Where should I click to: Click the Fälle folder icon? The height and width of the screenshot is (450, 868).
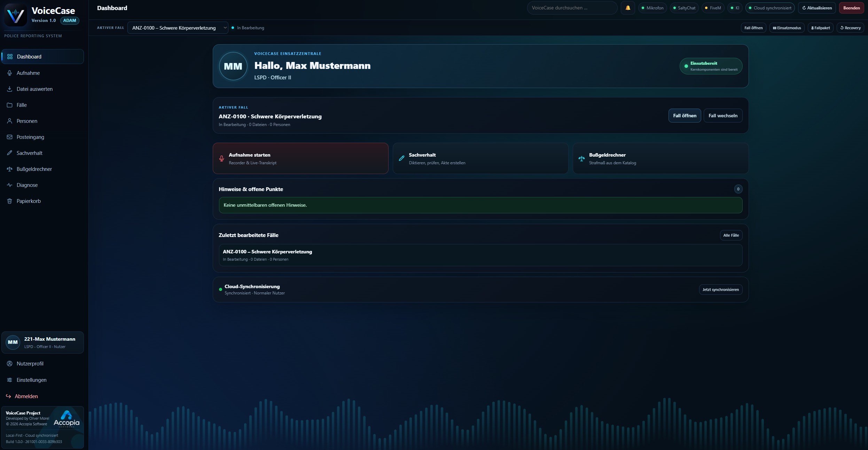10,105
